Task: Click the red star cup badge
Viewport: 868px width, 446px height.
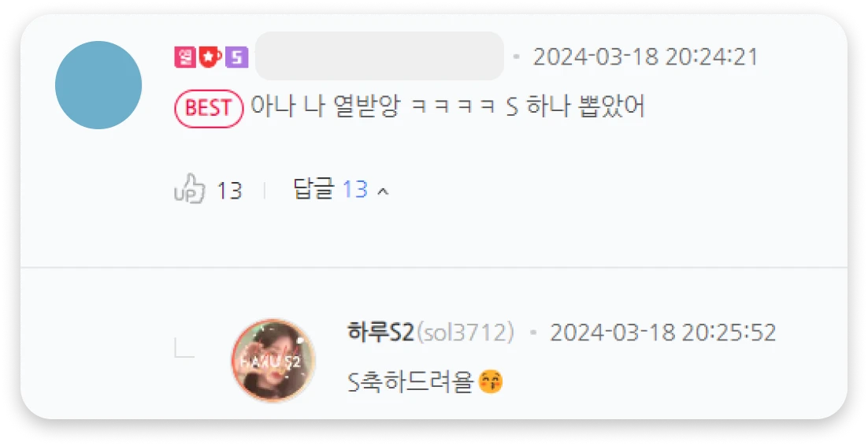Action: (x=210, y=57)
